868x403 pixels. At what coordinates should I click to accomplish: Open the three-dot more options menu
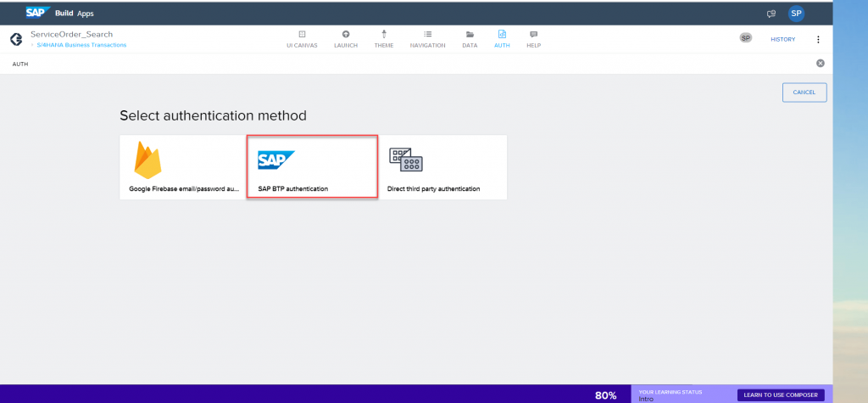coord(818,39)
